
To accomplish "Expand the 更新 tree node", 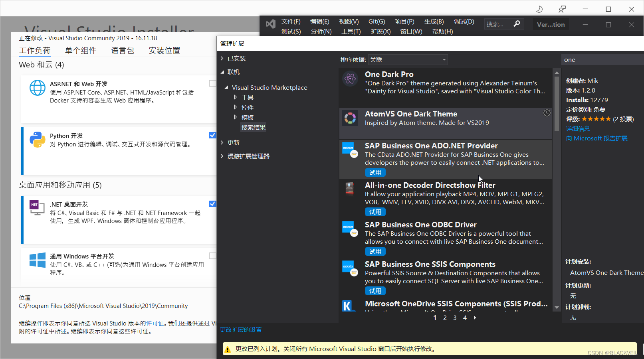I will tap(222, 143).
